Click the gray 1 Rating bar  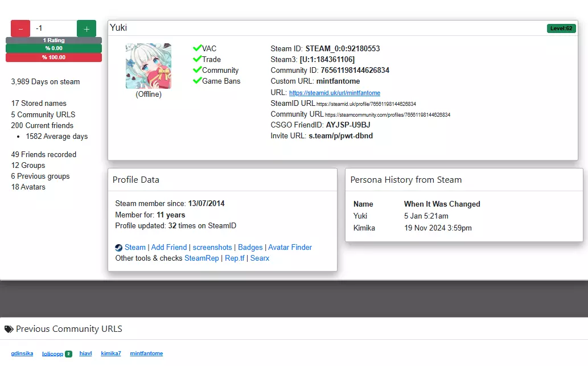pos(54,40)
